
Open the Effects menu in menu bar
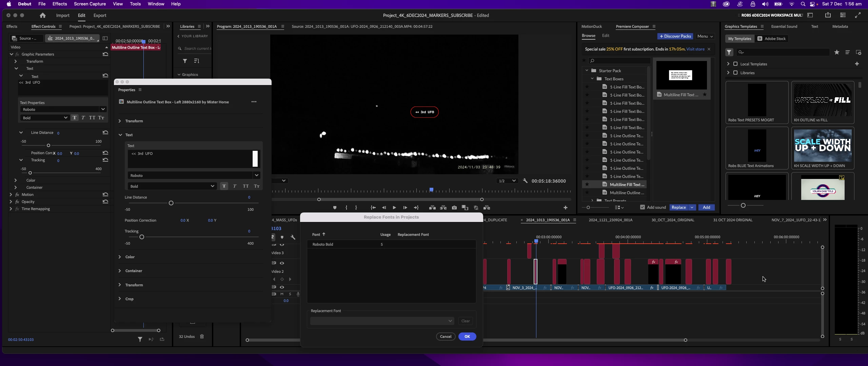pos(60,4)
